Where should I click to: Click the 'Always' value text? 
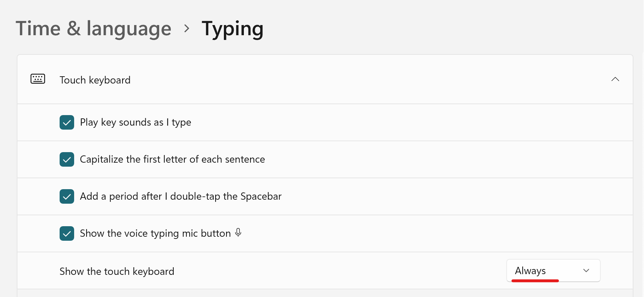pyautogui.click(x=530, y=270)
